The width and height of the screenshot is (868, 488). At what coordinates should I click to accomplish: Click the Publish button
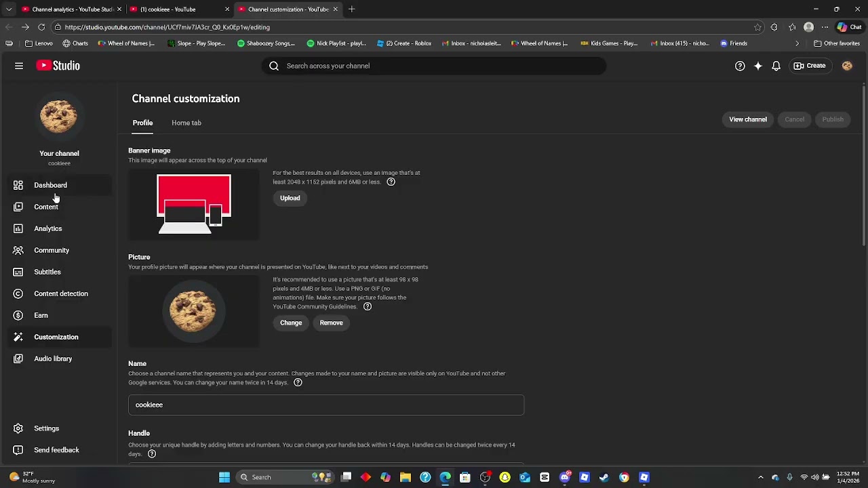(x=833, y=119)
